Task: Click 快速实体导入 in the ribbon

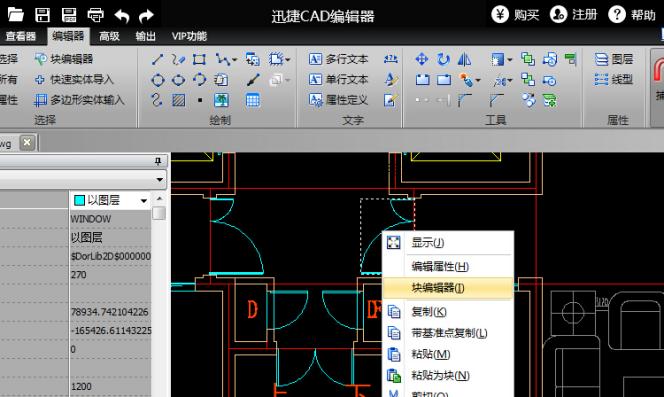Action: [75, 80]
